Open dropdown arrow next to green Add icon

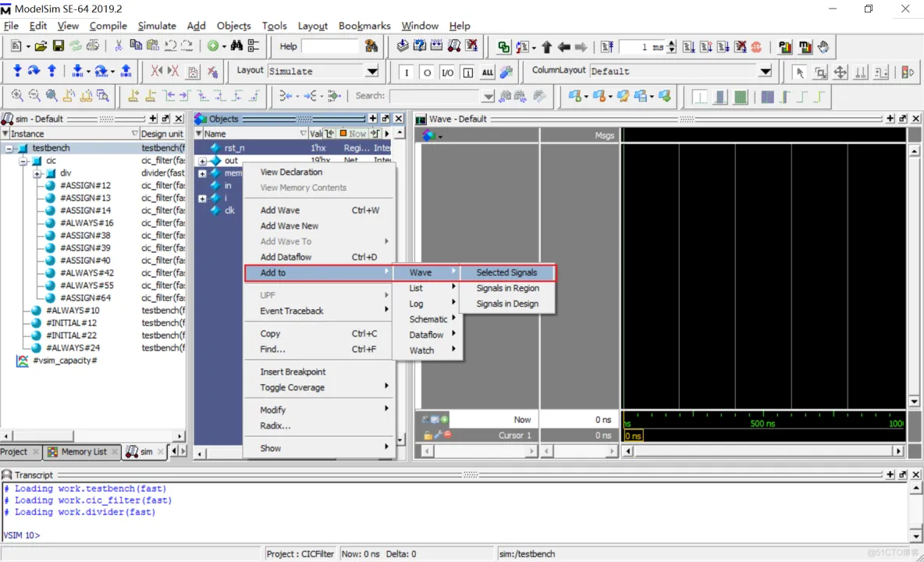coord(224,47)
